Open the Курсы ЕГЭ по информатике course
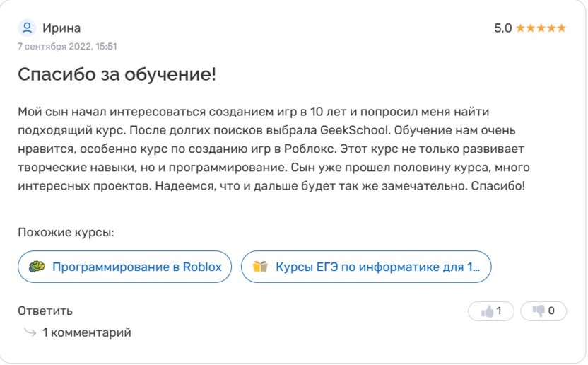Screen dimensions: 588x365 [377, 267]
